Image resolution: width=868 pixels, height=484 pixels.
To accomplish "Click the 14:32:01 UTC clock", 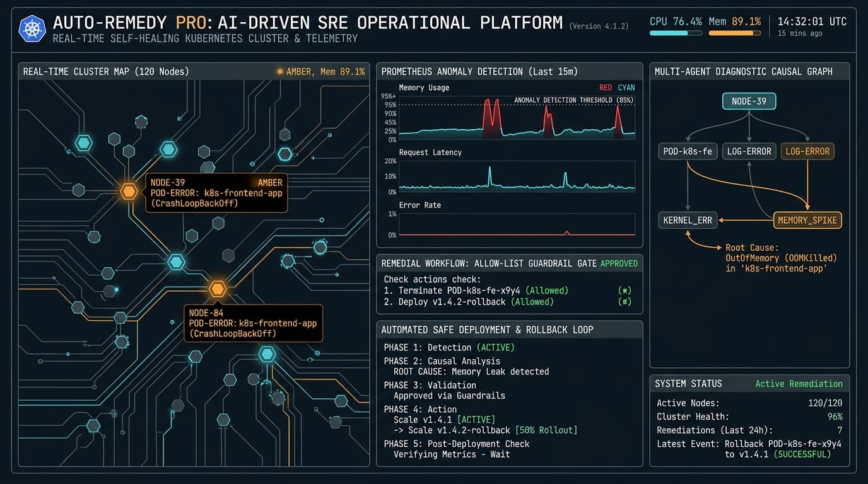I will pyautogui.click(x=812, y=21).
